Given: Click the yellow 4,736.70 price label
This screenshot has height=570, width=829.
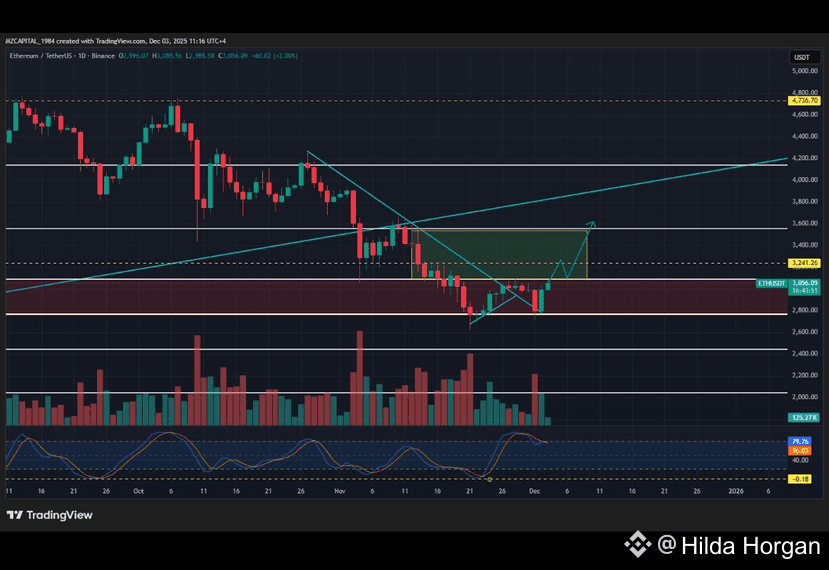Looking at the screenshot, I should [804, 100].
